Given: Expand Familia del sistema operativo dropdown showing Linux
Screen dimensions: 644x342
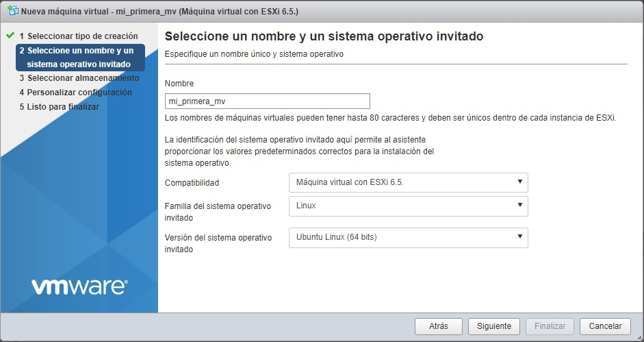Looking at the screenshot, I should point(409,206).
